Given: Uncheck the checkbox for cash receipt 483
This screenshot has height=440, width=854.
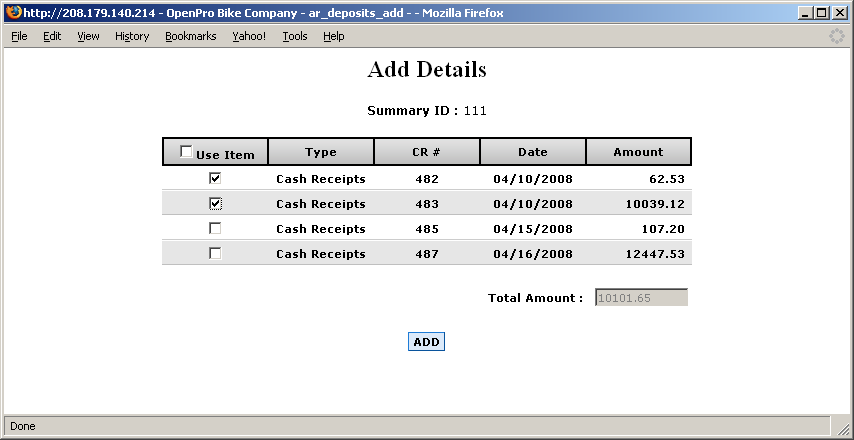Looking at the screenshot, I should 215,203.
